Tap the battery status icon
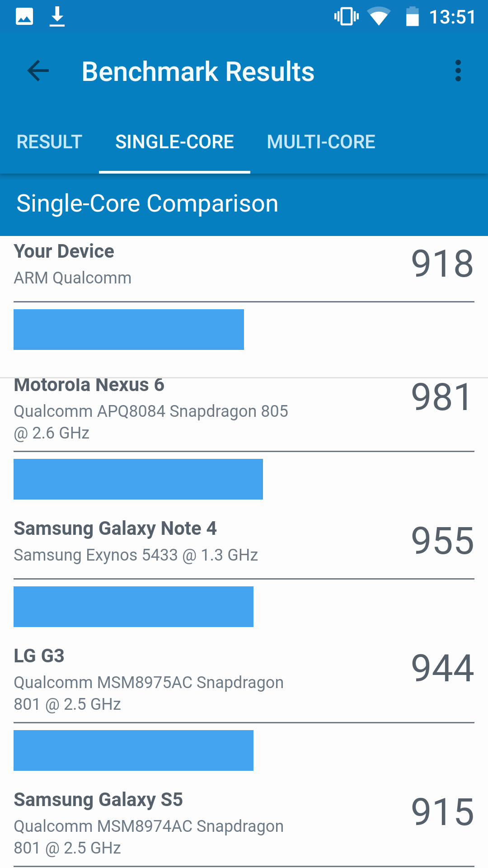Screen dimensions: 488x868 [412, 17]
